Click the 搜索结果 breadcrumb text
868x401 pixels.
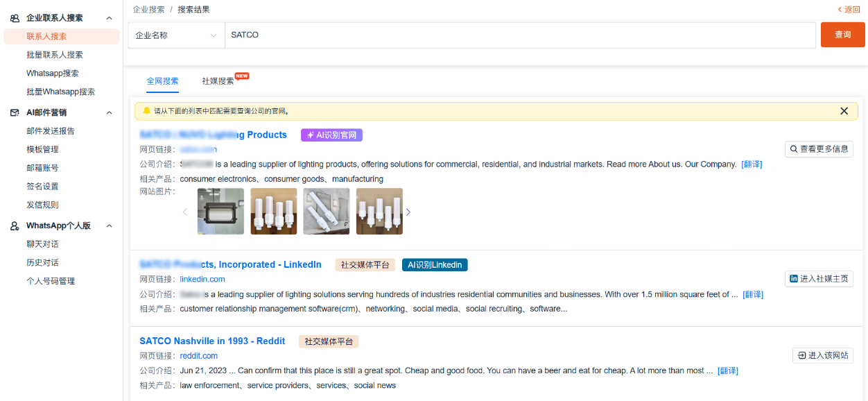tap(193, 10)
